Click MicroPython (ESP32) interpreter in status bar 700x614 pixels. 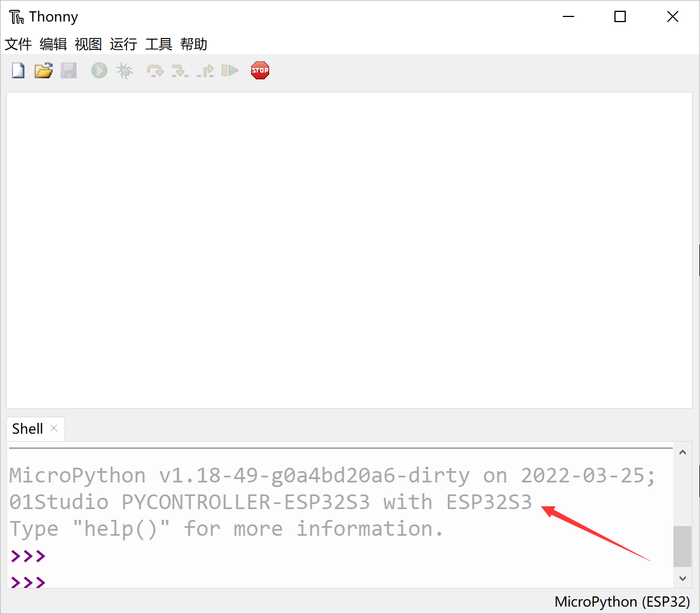[x=622, y=602]
